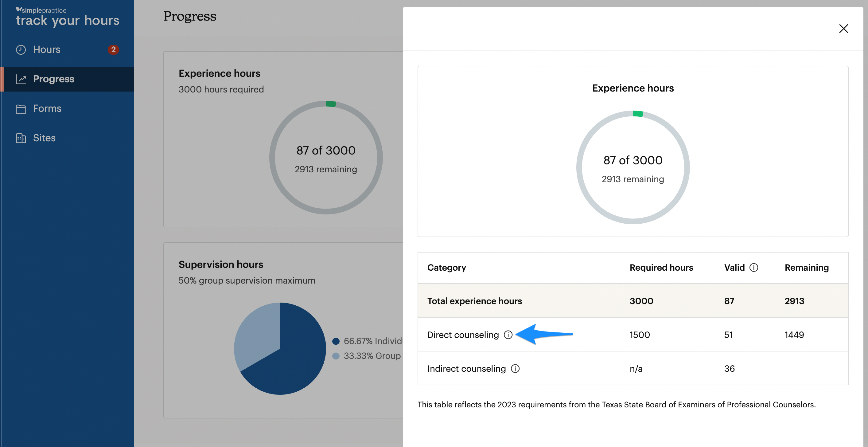
Task: Open the Sites section
Action: coord(44,138)
